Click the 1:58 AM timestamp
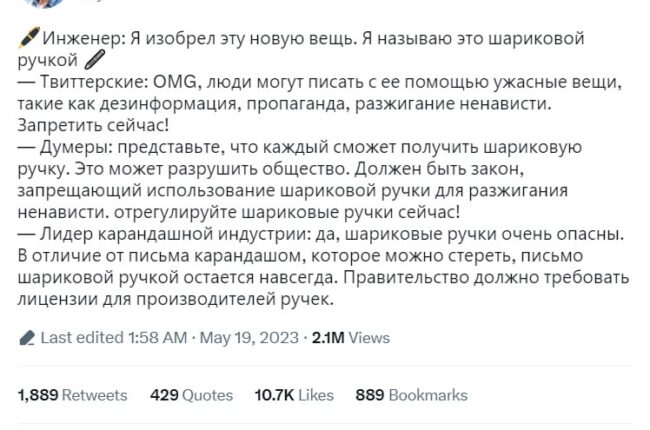Image resolution: width=650 pixels, height=430 pixels. 157,338
